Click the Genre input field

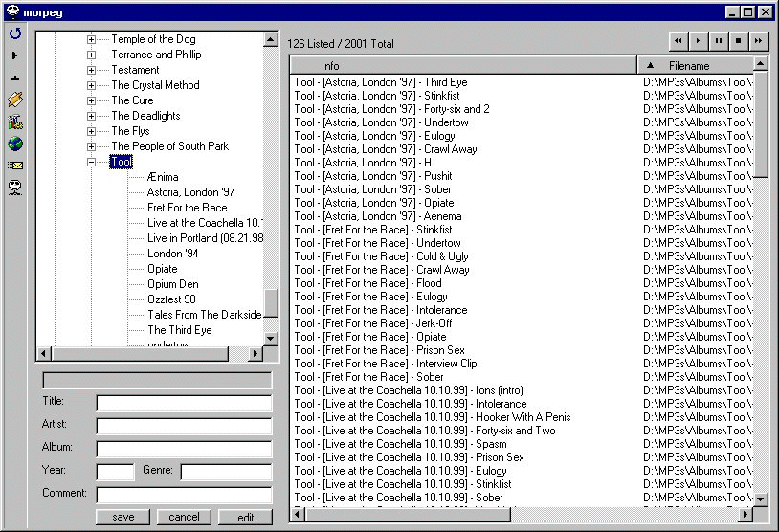pos(226,472)
